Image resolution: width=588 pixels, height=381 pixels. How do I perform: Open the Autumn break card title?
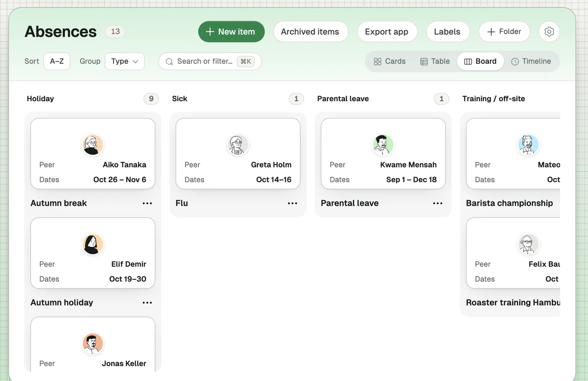(x=59, y=203)
